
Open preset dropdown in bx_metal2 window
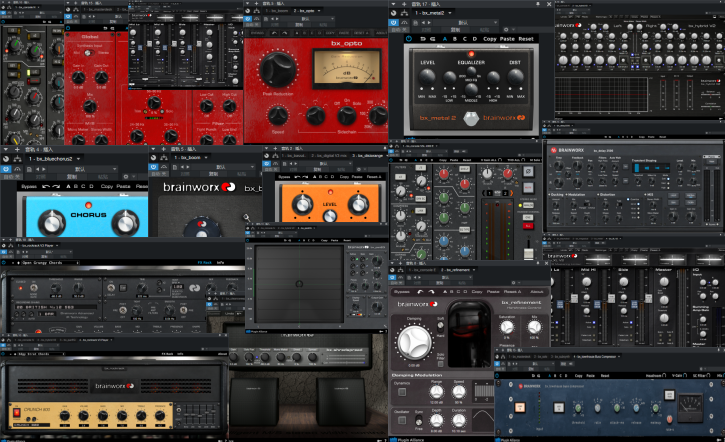[467, 22]
